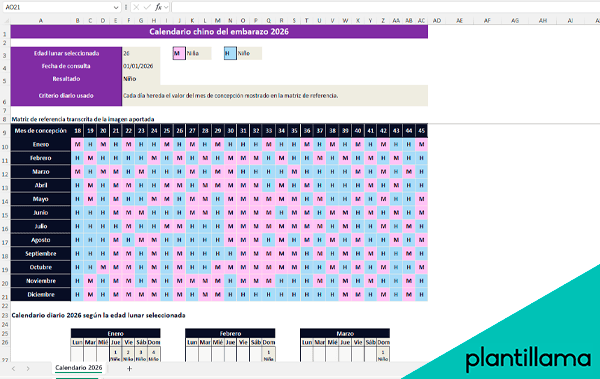The image size is (600, 379).
Task: Click the 'Marzo' row label in matrix
Action: coord(41,172)
